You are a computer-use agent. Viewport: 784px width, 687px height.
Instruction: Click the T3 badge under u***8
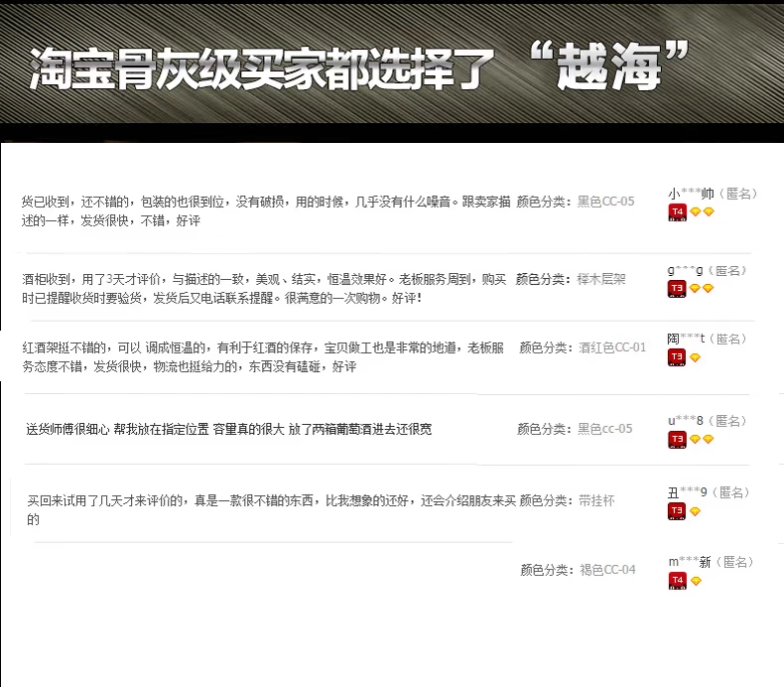tap(677, 440)
